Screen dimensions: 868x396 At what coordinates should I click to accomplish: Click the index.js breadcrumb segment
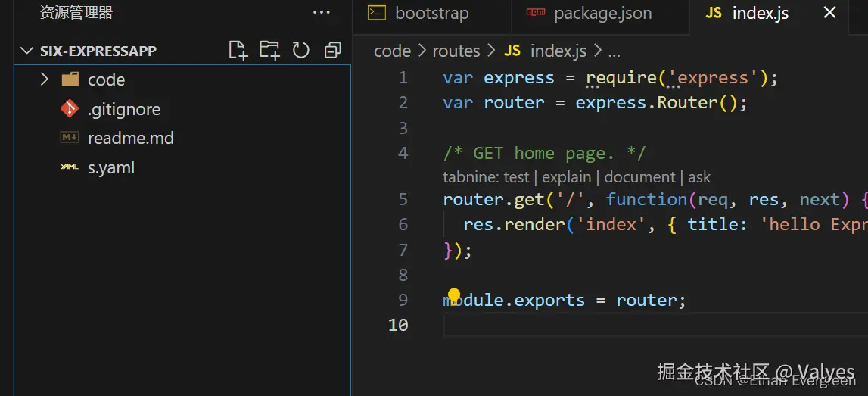pyautogui.click(x=558, y=51)
